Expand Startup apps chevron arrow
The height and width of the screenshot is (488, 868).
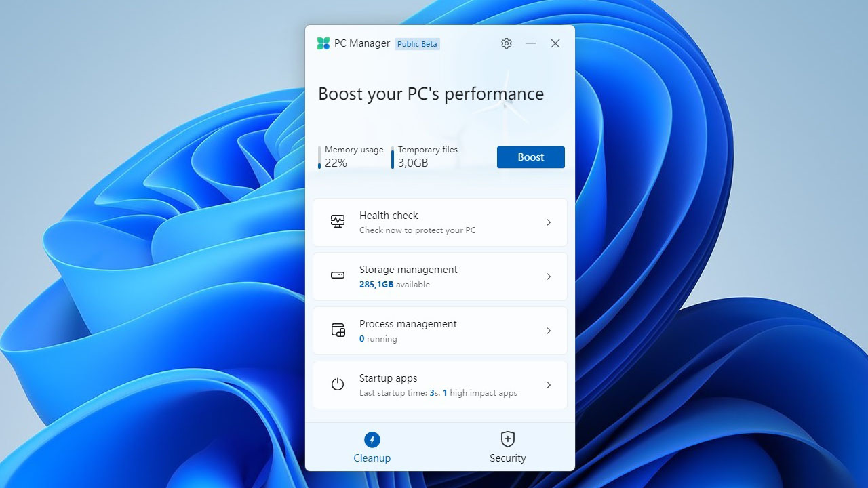point(549,385)
